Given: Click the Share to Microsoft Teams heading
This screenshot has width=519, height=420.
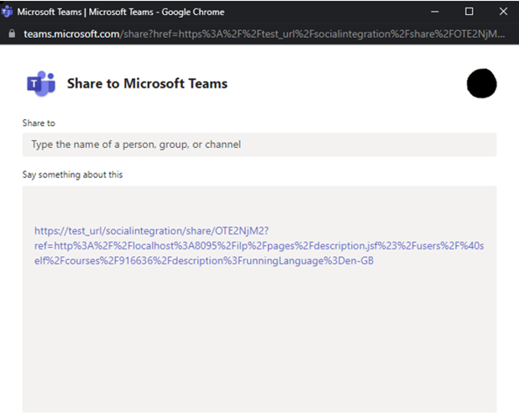Looking at the screenshot, I should click(x=147, y=83).
